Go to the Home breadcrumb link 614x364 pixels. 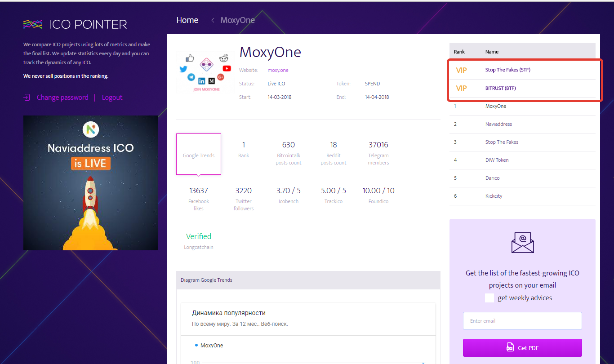coord(187,20)
